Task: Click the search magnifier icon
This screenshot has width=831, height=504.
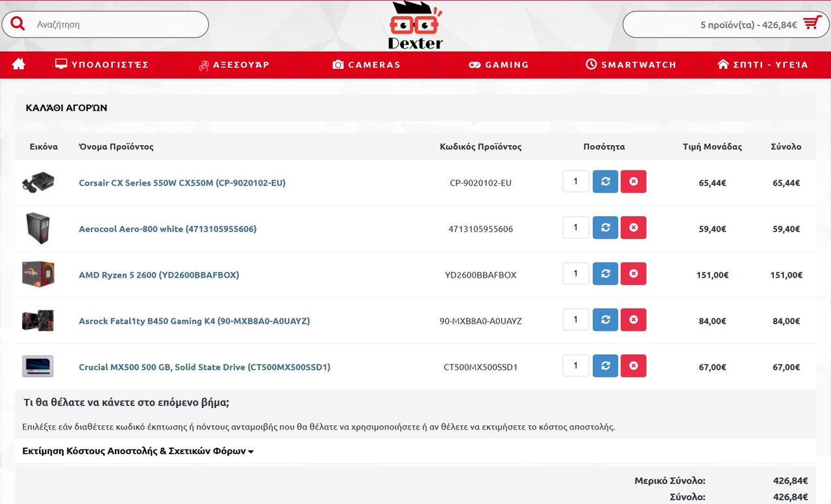Action: pyautogui.click(x=18, y=24)
